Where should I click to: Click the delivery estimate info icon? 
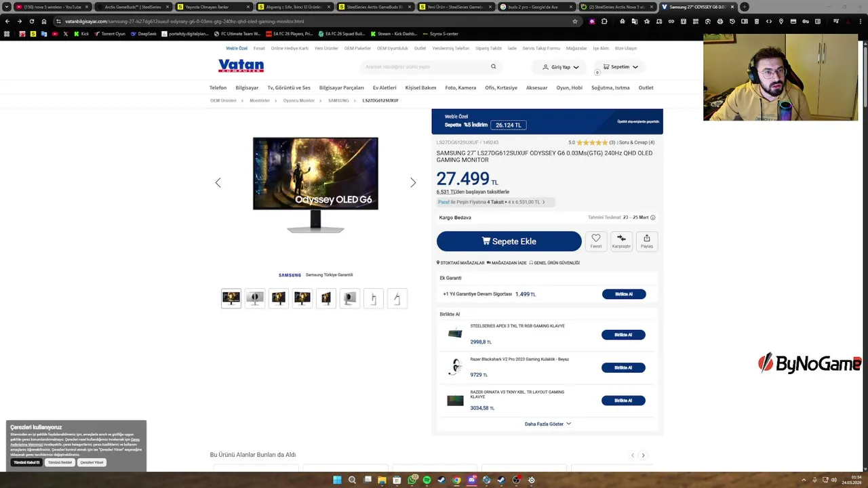[653, 218]
